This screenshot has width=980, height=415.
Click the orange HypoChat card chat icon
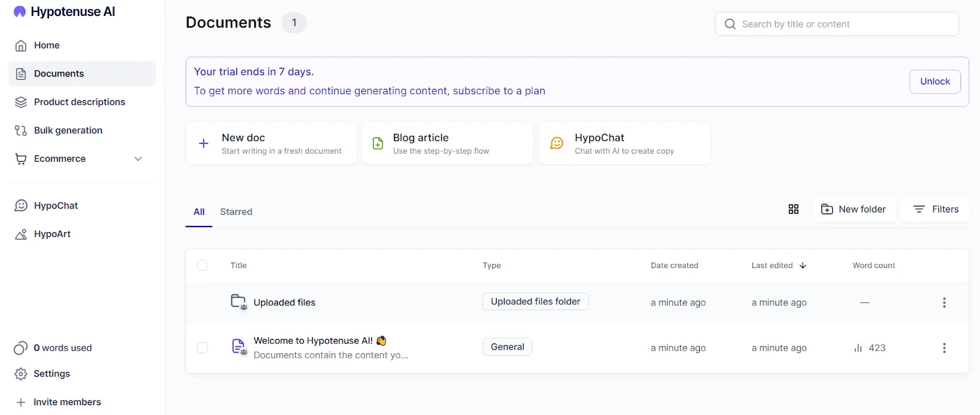[557, 143]
